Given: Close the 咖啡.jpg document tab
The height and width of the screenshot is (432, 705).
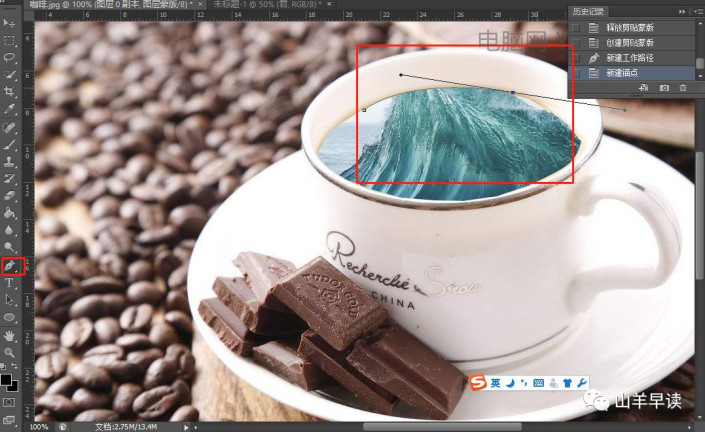Looking at the screenshot, I should (201, 4).
